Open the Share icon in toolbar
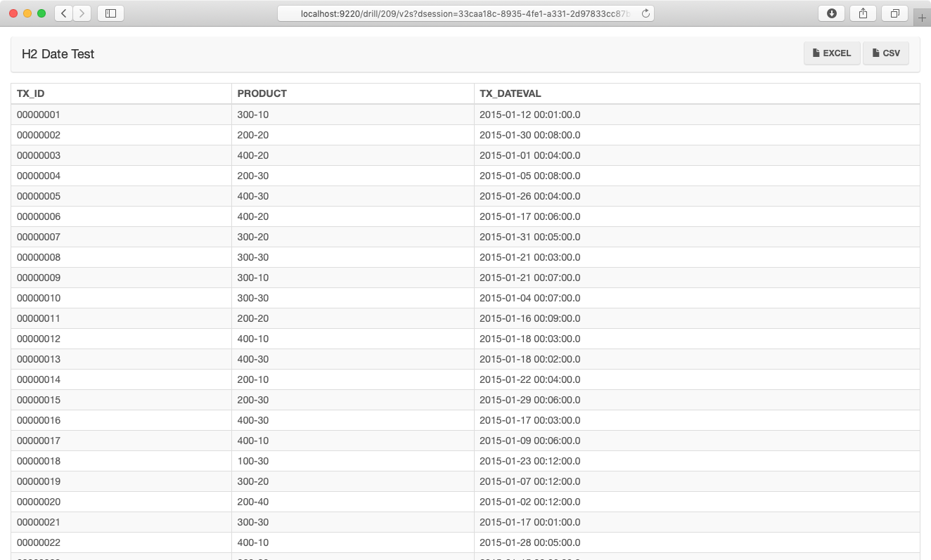The width and height of the screenshot is (931, 560). pyautogui.click(x=863, y=13)
